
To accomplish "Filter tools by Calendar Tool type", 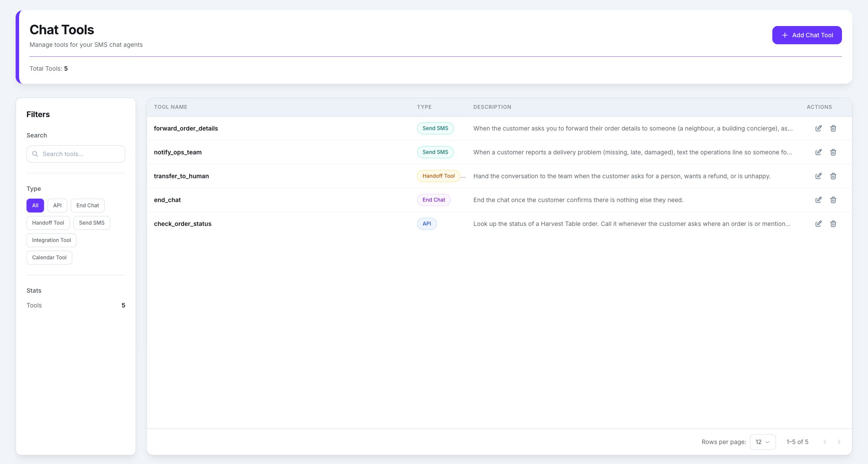I will (49, 258).
